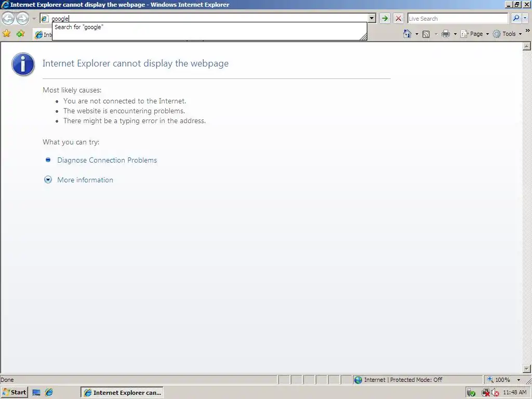Click the network disconnected tray icon

pos(486,393)
